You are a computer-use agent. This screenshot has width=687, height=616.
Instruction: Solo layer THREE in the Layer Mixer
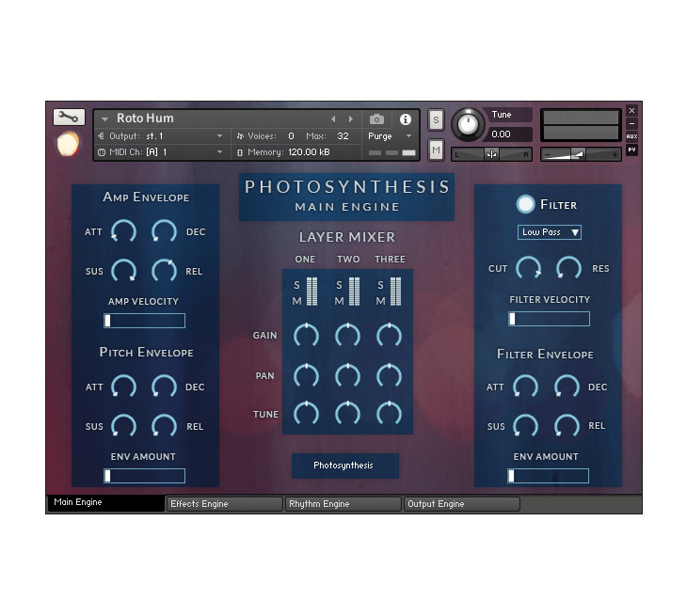[380, 286]
